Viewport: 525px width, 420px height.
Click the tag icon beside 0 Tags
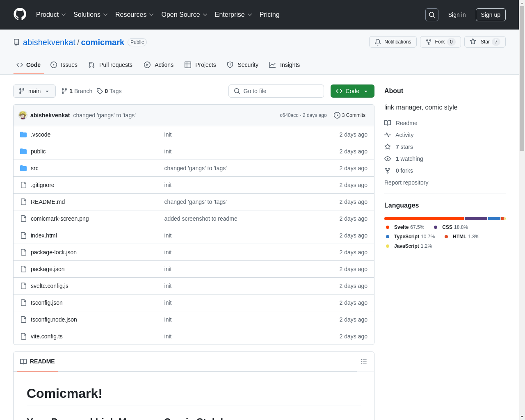100,91
